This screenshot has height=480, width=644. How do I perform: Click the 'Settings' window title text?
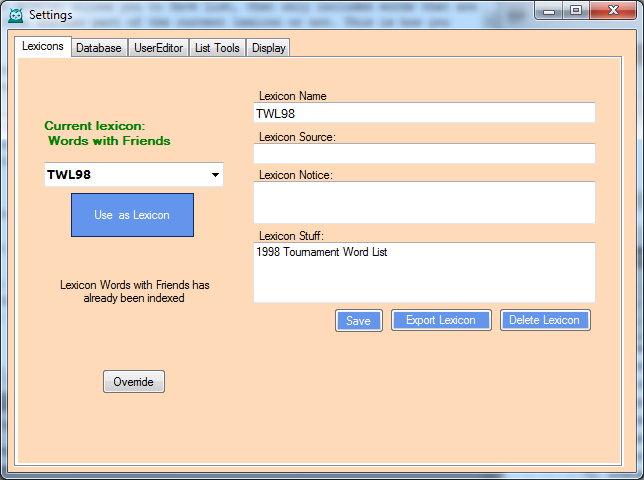[51, 15]
